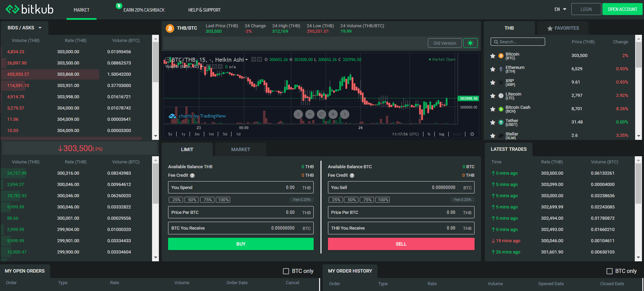Toggle percent scale on chart
This screenshot has width=644, height=291.
pyautogui.click(x=429, y=134)
